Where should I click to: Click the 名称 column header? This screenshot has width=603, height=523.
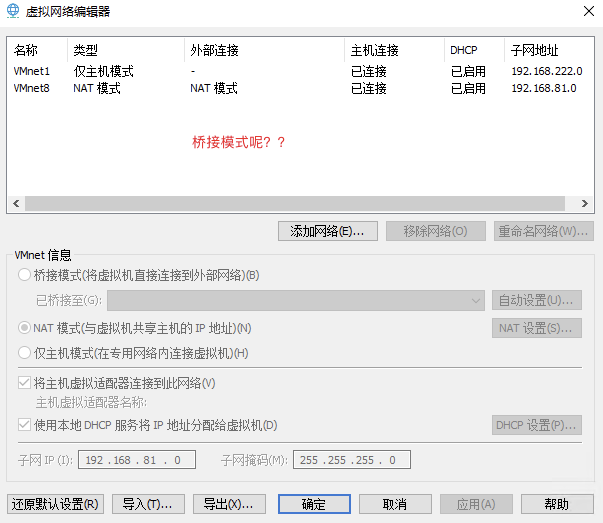(x=37, y=50)
